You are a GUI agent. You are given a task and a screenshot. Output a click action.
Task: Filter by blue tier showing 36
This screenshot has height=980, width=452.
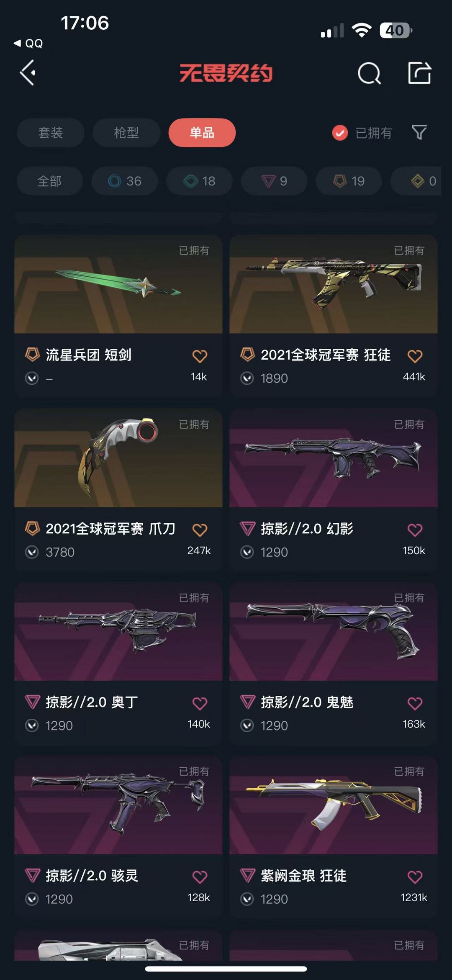tap(125, 181)
